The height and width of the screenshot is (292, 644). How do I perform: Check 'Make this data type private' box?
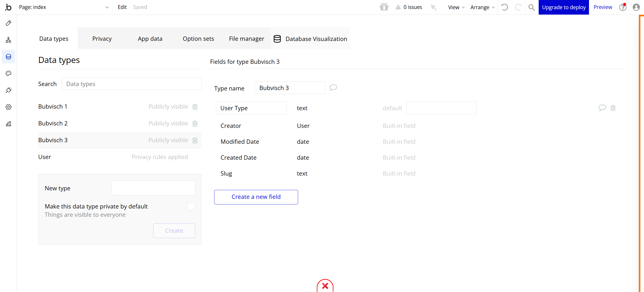click(x=191, y=206)
